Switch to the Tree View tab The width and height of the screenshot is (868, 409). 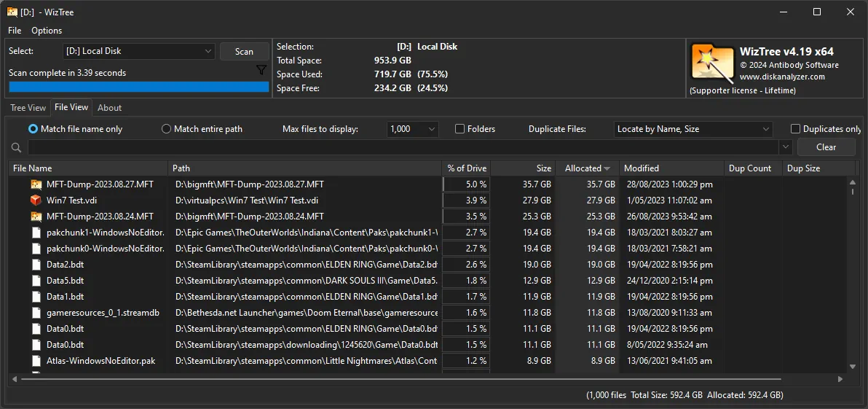click(x=28, y=108)
